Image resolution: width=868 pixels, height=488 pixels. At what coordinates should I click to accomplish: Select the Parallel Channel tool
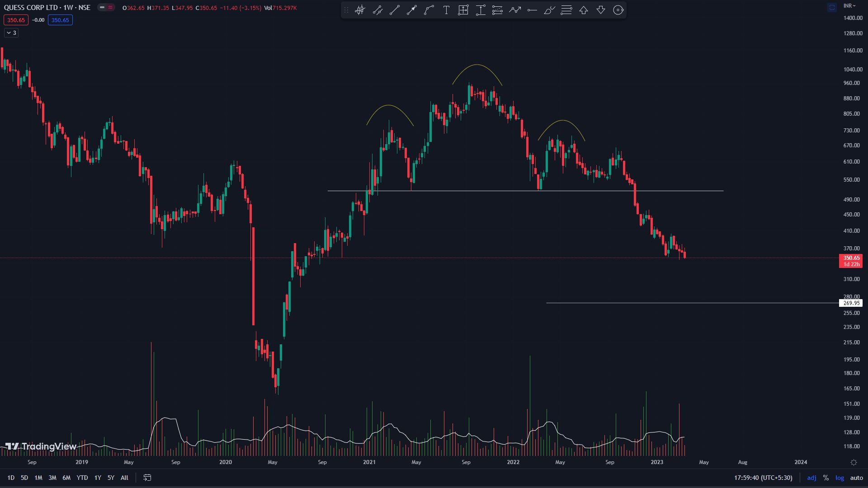[x=377, y=10]
